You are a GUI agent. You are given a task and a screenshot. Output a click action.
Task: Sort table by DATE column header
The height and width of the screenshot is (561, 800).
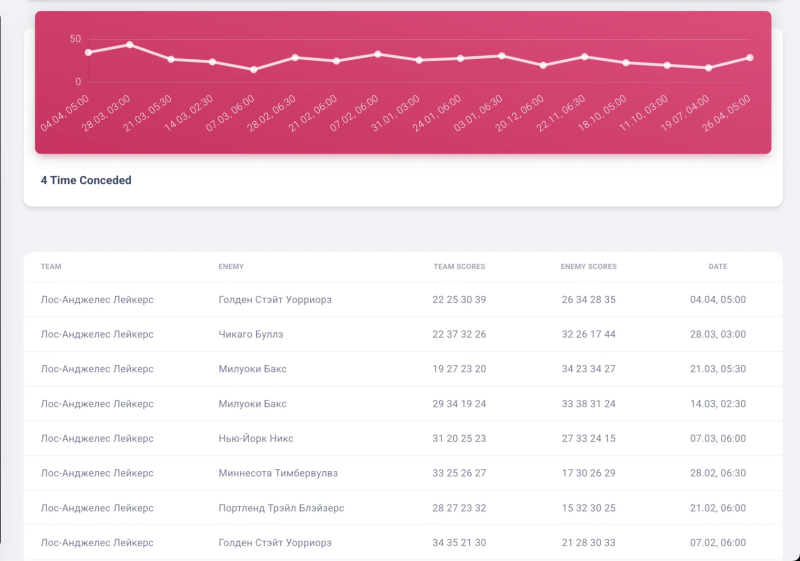point(718,267)
